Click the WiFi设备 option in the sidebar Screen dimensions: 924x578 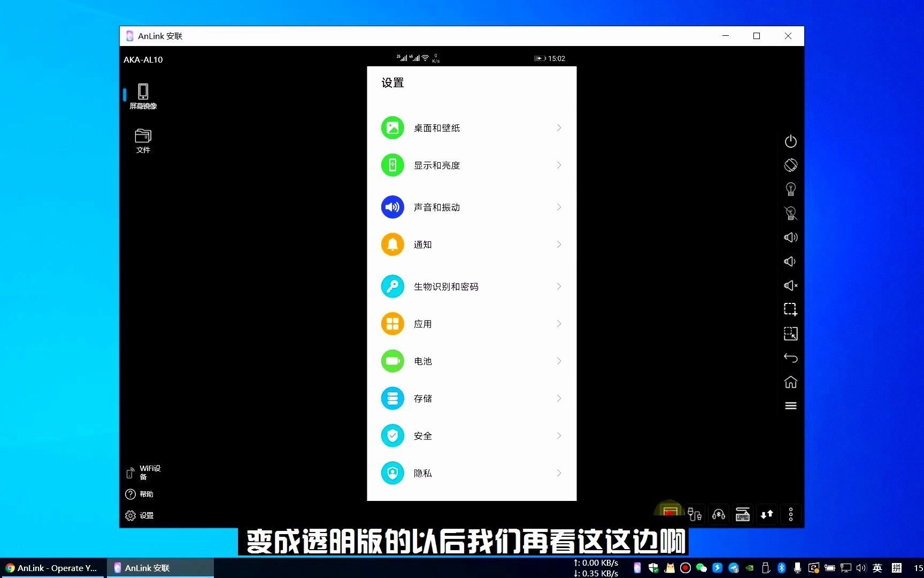143,472
